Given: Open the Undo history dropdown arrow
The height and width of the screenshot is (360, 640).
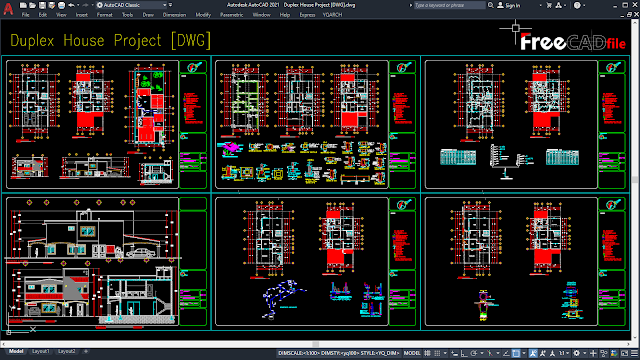Looking at the screenshot, I should 78,5.
